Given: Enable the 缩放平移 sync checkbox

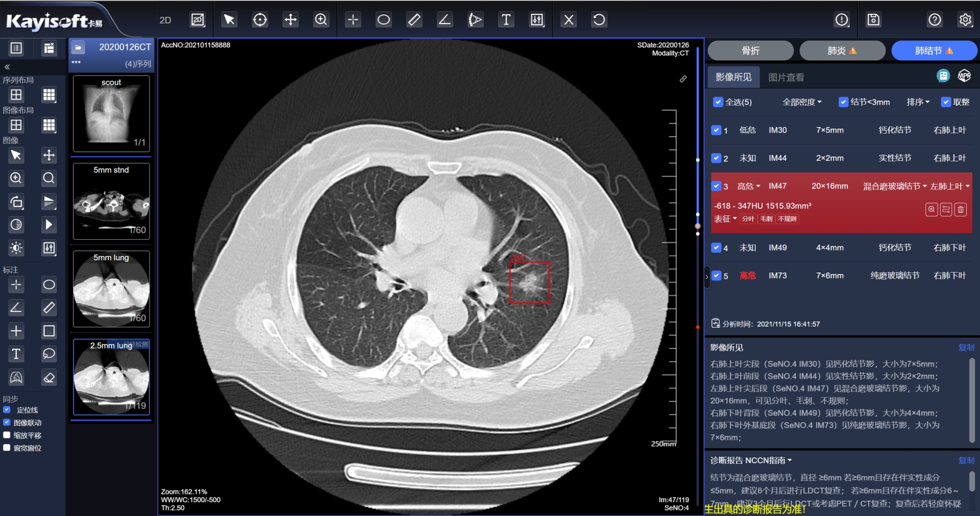Looking at the screenshot, I should [x=7, y=435].
